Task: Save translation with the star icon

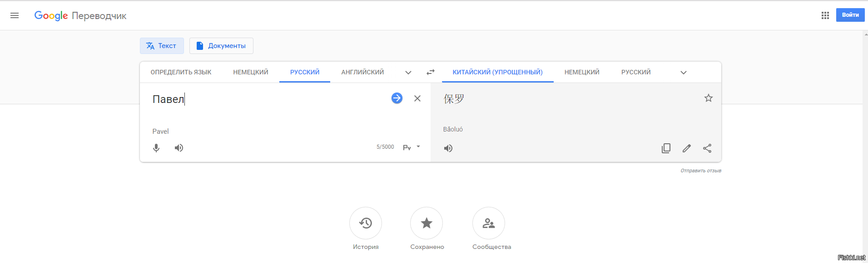Action: 708,98
